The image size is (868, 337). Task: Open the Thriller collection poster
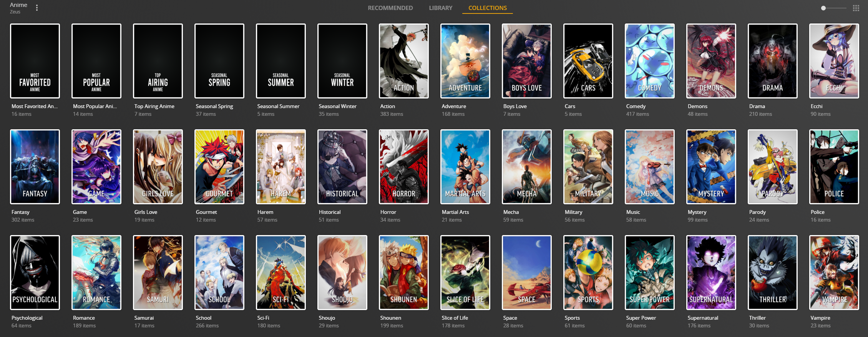click(x=773, y=272)
